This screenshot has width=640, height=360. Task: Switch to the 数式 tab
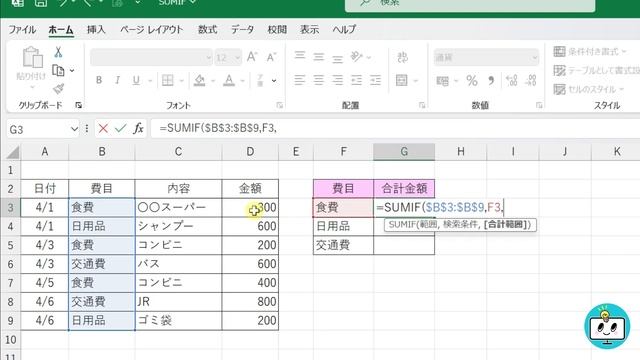(x=207, y=30)
